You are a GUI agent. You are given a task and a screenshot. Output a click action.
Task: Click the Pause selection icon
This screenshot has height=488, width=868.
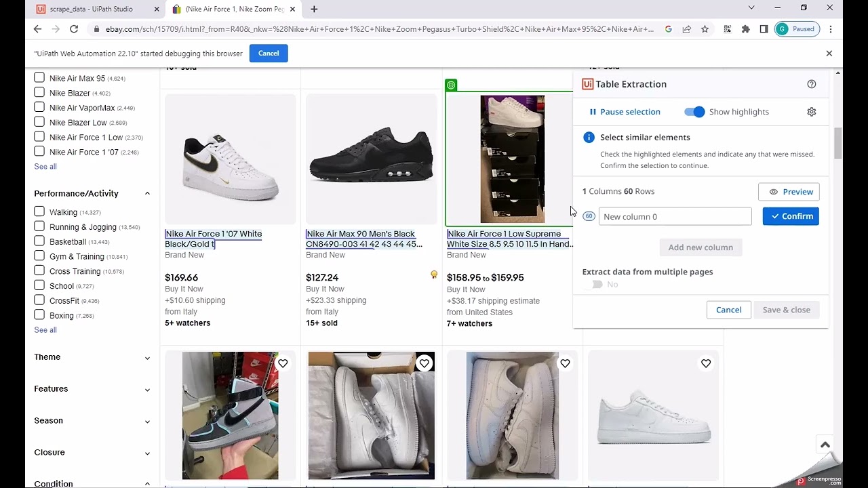click(x=593, y=112)
